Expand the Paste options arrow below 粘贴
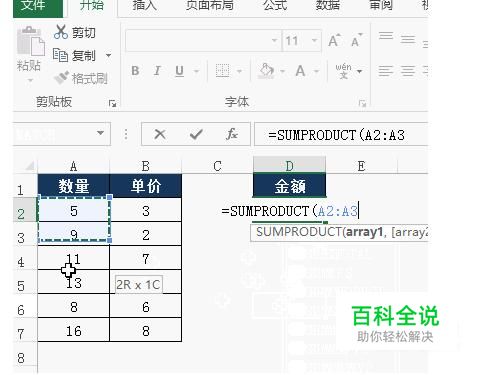The width and height of the screenshot is (482, 375). (30, 80)
